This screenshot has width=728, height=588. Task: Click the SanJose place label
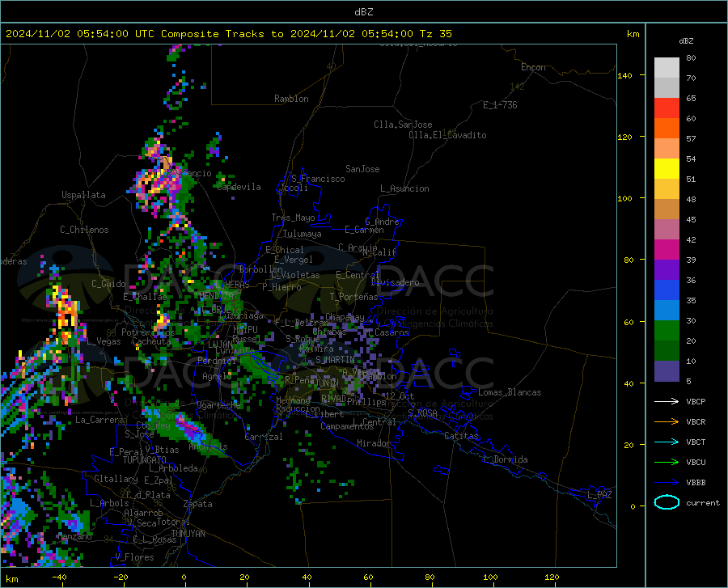[x=362, y=169]
